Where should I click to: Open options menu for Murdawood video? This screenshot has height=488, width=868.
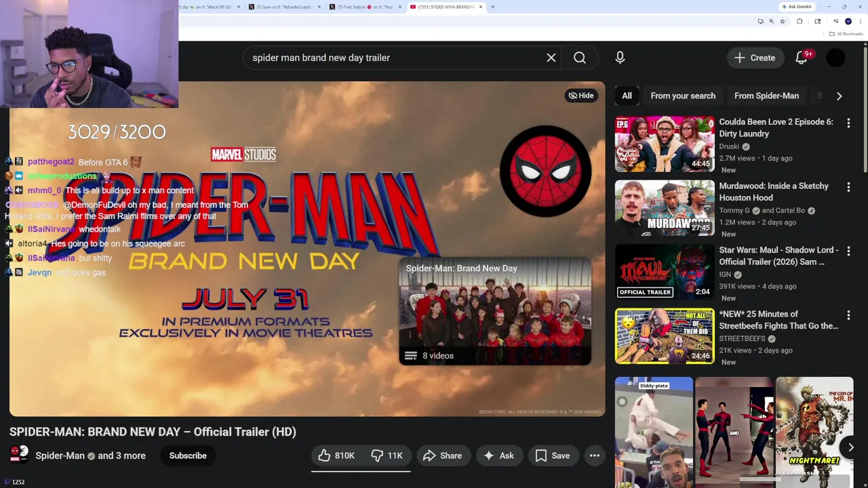(848, 188)
